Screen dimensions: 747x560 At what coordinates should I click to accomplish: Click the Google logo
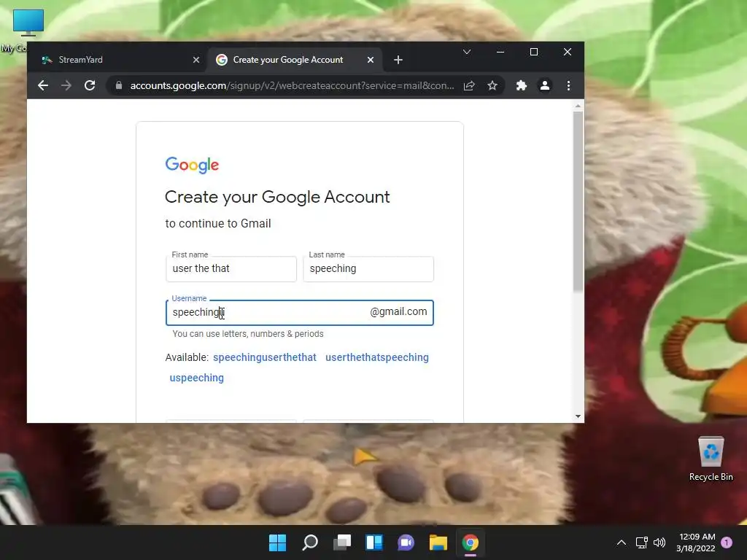192,166
